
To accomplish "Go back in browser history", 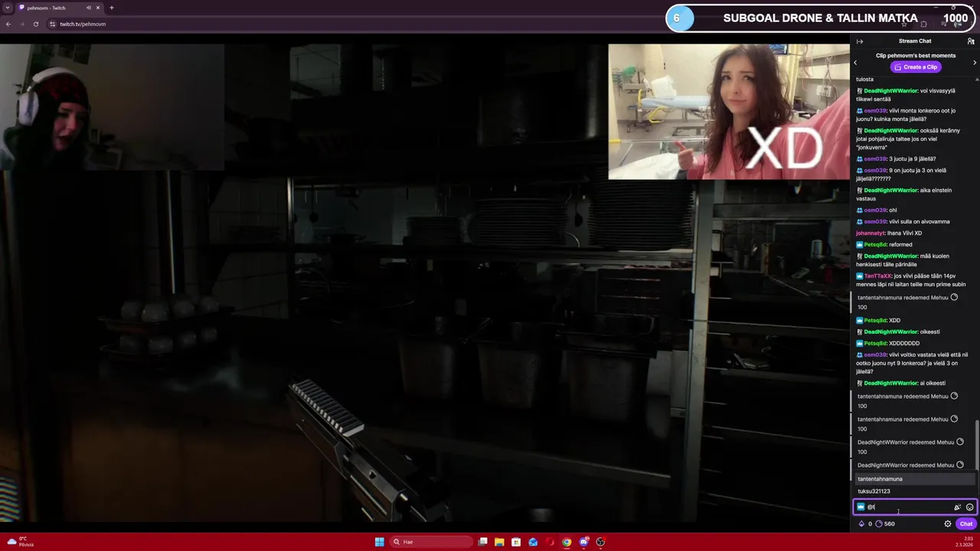I will pyautogui.click(x=8, y=24).
